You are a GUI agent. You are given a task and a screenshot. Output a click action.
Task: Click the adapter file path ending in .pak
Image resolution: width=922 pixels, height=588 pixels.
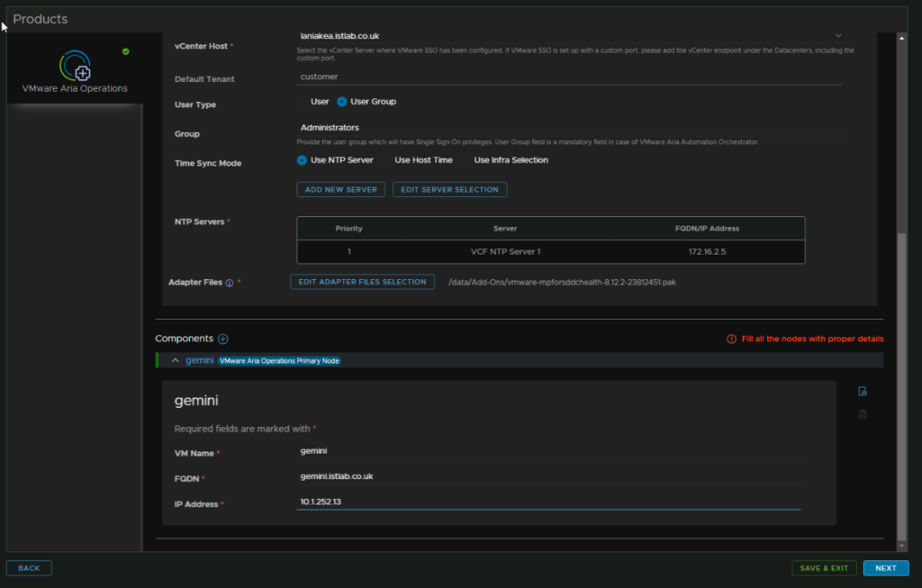(562, 282)
